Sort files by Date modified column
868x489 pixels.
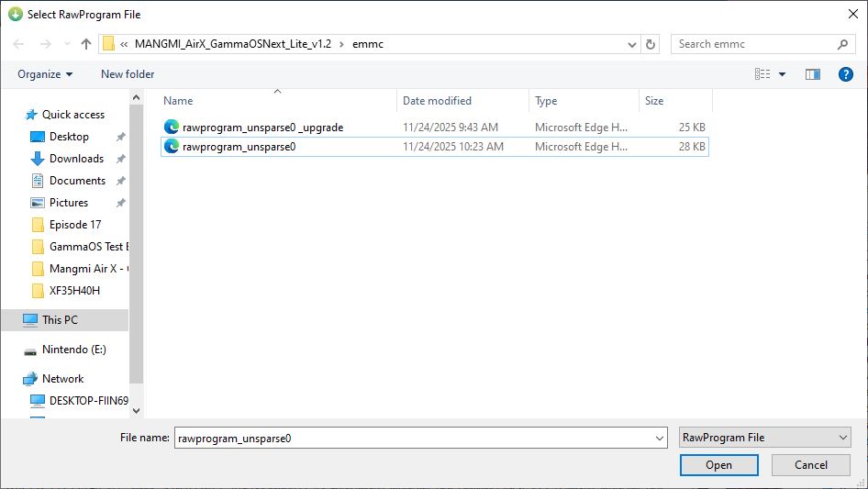coord(437,101)
